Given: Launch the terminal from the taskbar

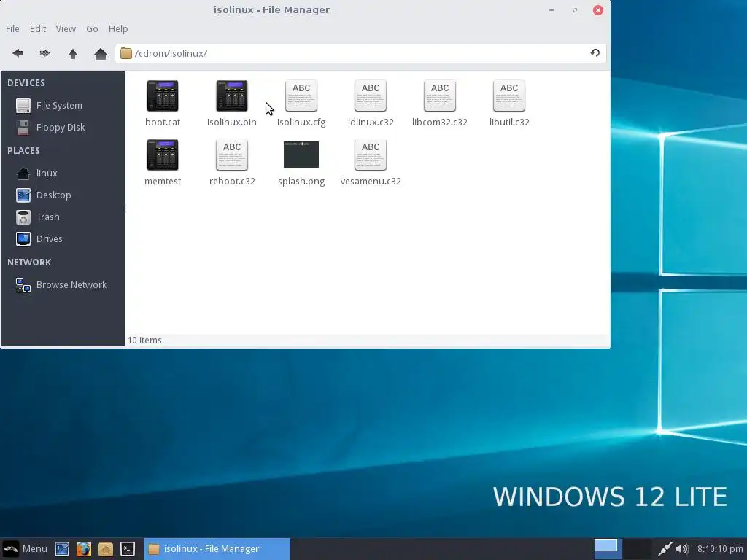Looking at the screenshot, I should [127, 549].
